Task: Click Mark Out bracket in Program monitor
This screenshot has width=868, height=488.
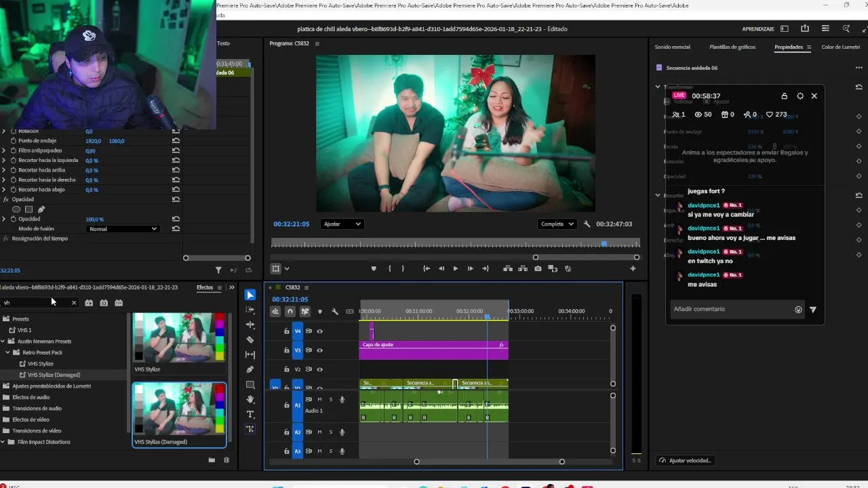Action: [x=403, y=268]
